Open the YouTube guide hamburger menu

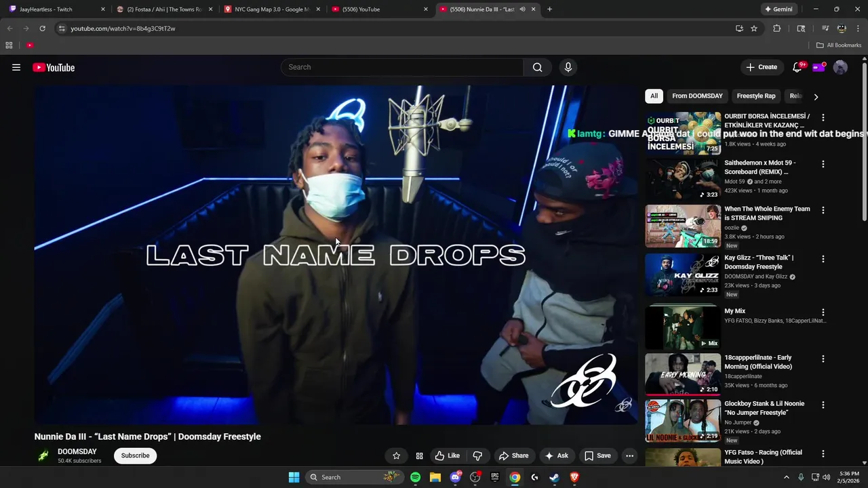point(16,67)
